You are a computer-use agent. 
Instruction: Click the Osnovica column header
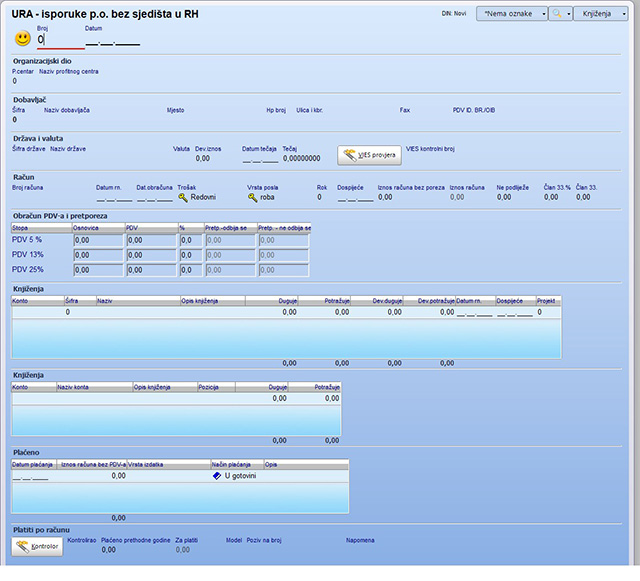[x=98, y=228]
